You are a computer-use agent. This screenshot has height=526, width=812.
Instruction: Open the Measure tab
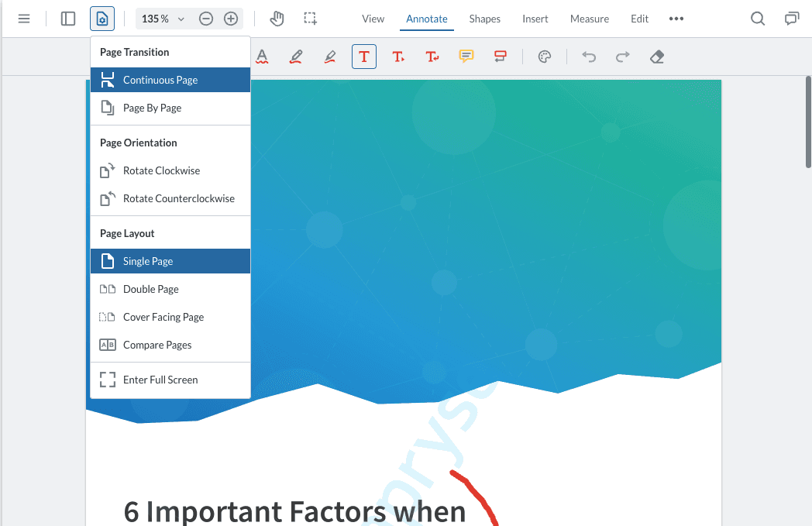[x=590, y=19]
